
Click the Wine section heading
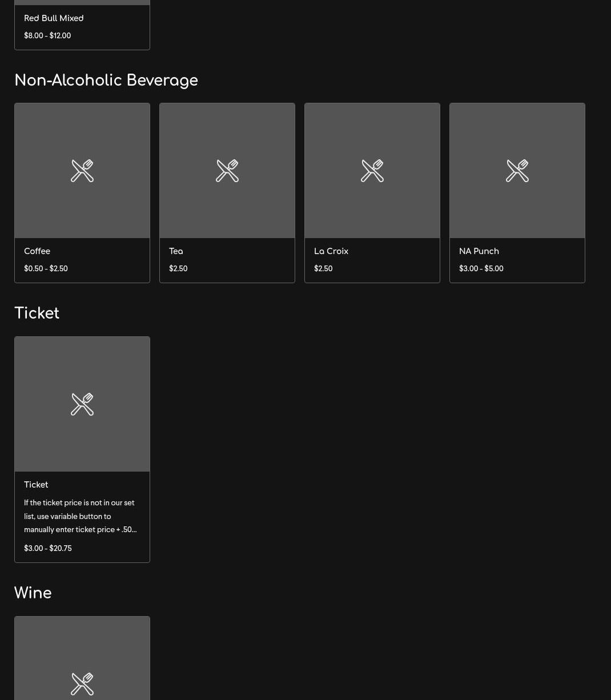[33, 593]
